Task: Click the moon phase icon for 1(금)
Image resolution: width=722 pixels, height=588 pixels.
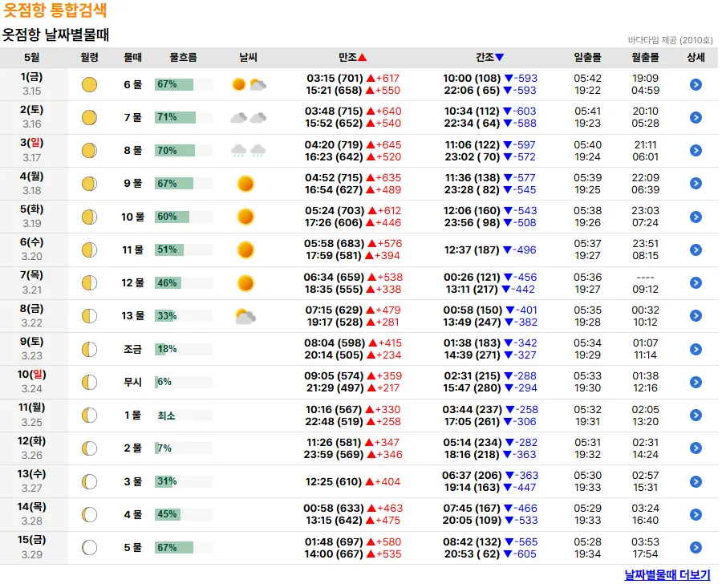Action: 89,84
